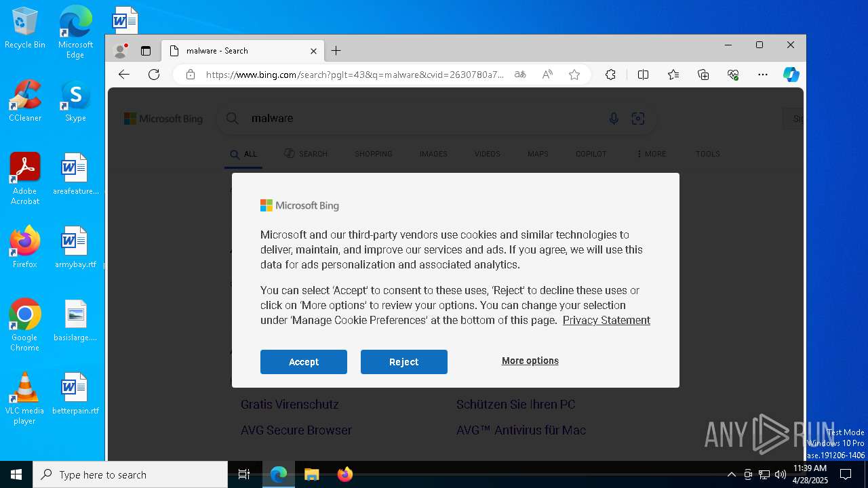
Task: Open Browser essentials heart icon
Action: (x=733, y=75)
